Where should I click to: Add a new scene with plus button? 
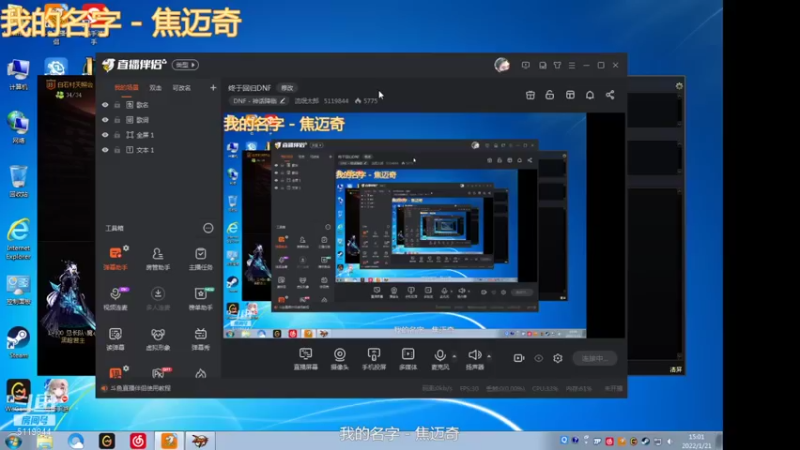point(213,88)
